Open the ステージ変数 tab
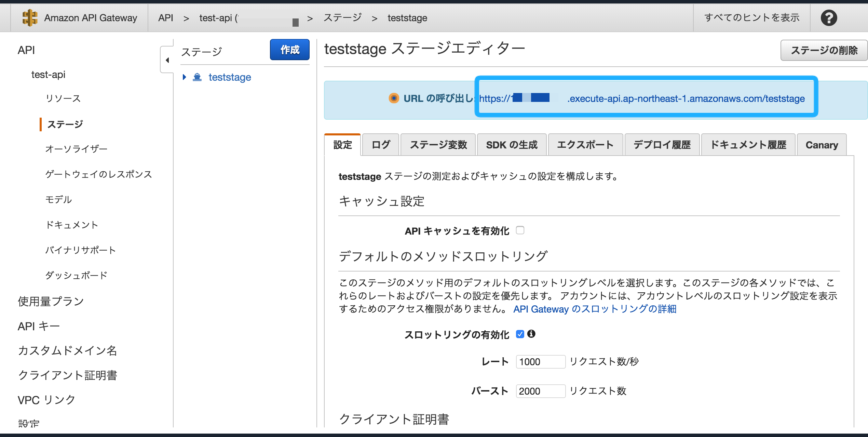This screenshot has height=437, width=868. click(438, 145)
